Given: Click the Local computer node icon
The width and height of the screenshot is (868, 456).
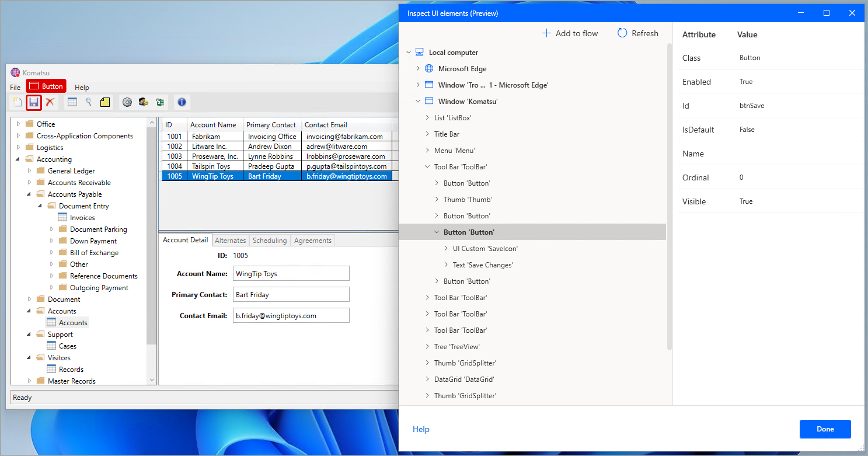Looking at the screenshot, I should [x=419, y=52].
